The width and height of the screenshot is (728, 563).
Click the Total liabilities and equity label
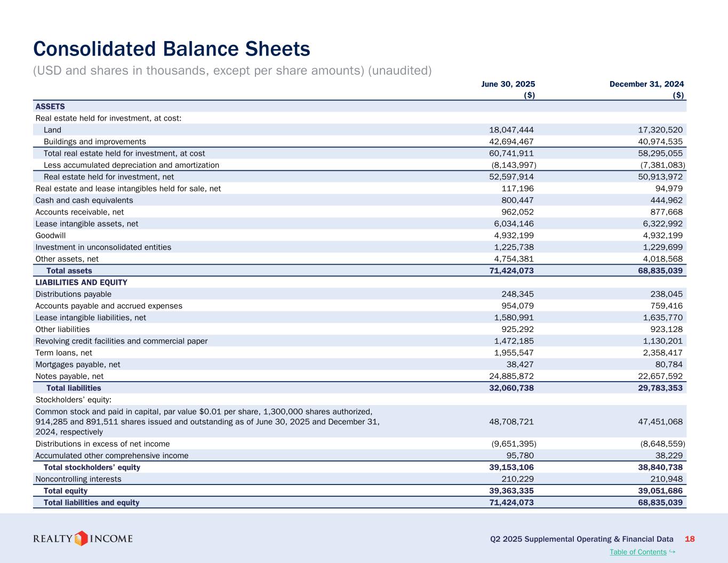(x=91, y=503)
